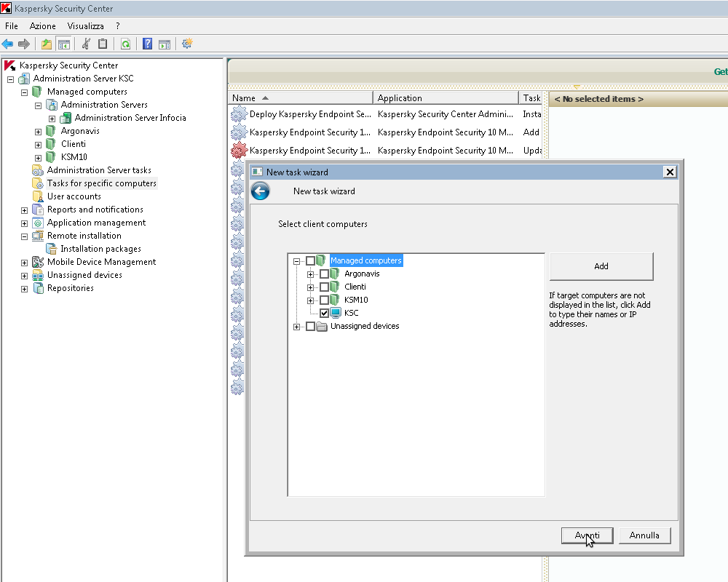Viewport: 728px width, 582px height.
Task: Open the Visualizza menu
Action: pos(85,26)
